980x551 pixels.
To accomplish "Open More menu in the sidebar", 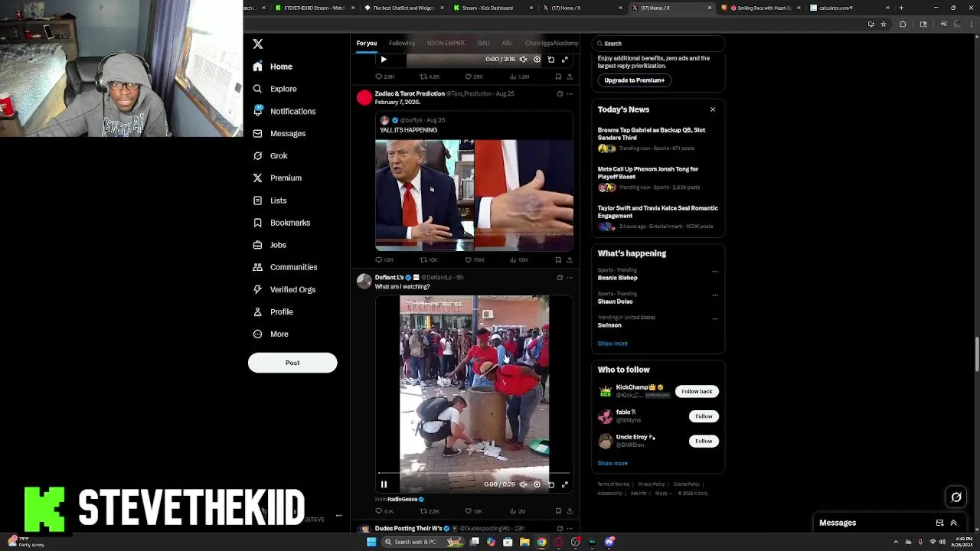I will coord(270,334).
